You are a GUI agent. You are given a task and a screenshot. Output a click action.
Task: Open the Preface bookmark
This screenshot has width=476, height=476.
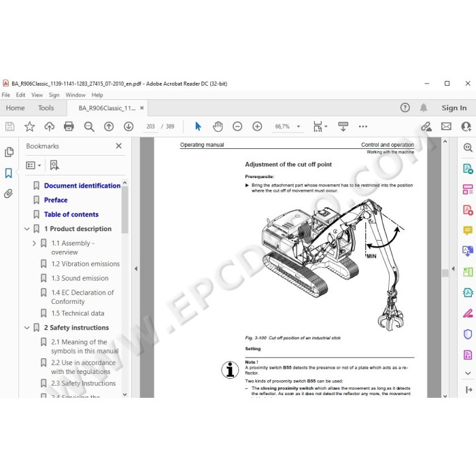[x=56, y=200]
